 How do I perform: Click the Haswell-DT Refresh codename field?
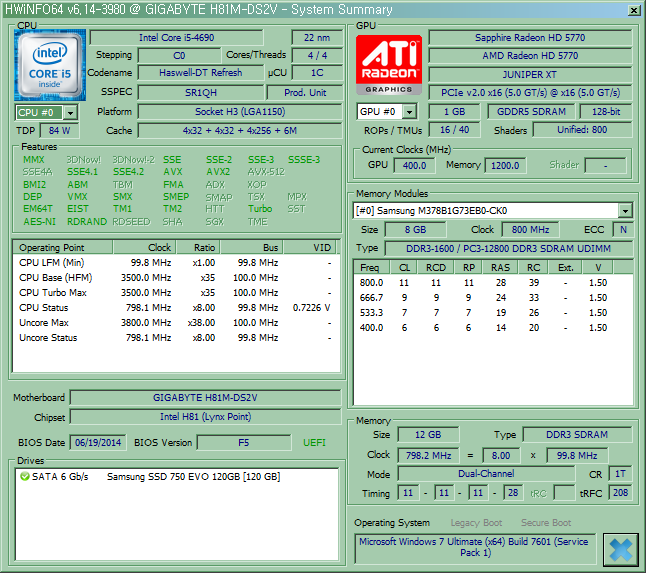[x=201, y=73]
